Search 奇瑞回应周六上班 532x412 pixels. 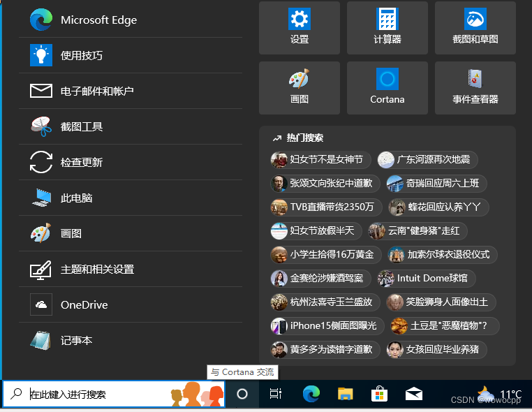(436, 183)
